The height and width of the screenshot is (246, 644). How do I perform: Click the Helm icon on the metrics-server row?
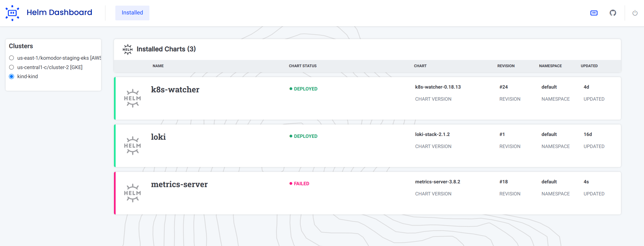[x=133, y=193]
